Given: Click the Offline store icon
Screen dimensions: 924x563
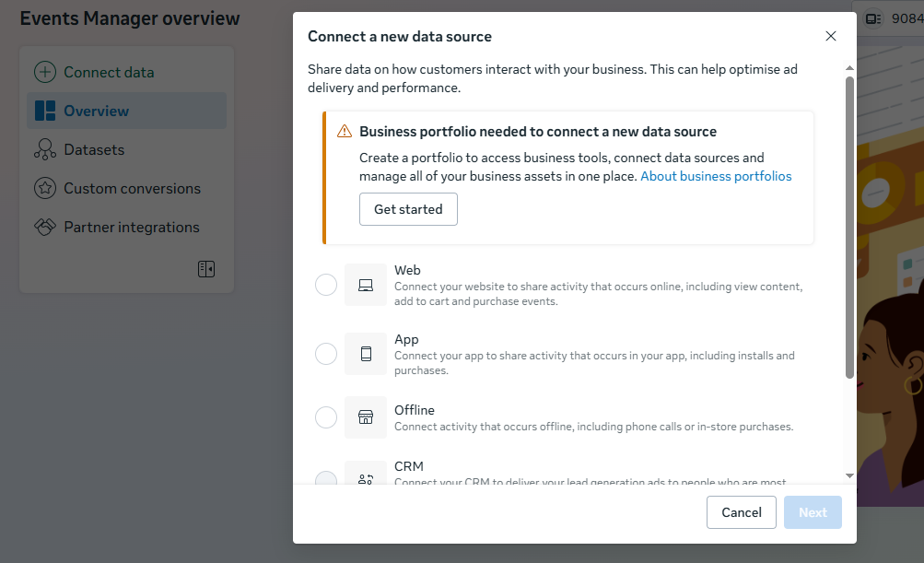Looking at the screenshot, I should [x=366, y=417].
